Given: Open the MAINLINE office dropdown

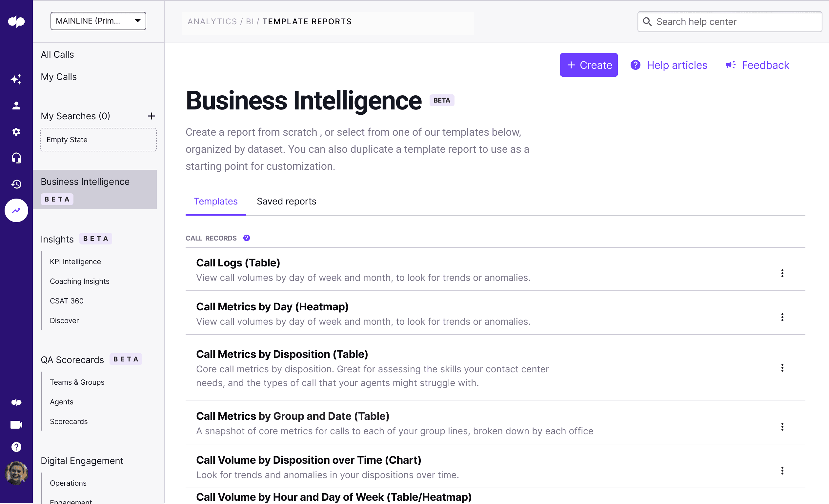Looking at the screenshot, I should tap(98, 21).
